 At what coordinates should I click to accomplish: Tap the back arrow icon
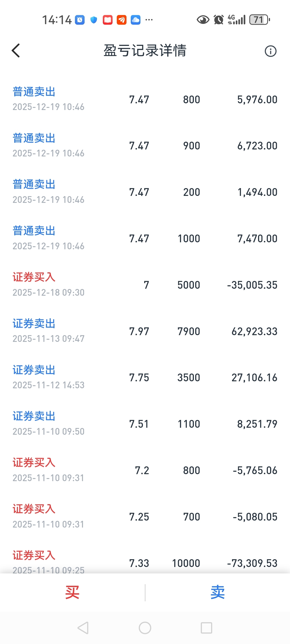[16, 50]
